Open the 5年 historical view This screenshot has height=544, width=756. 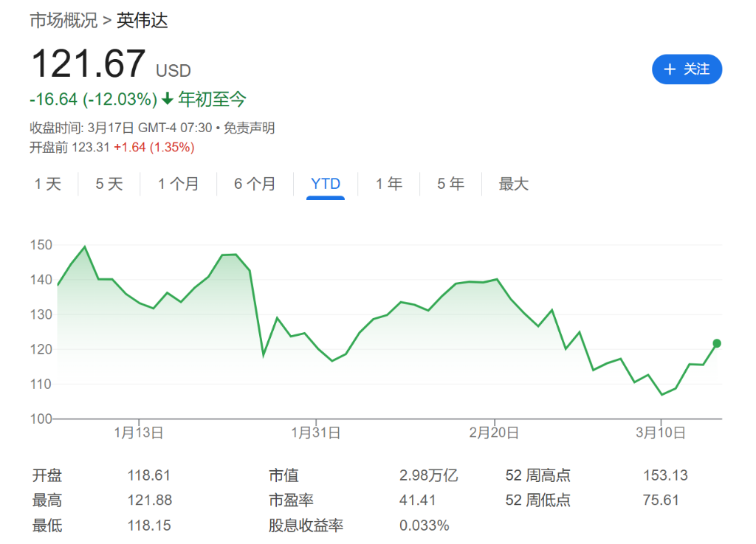(x=450, y=184)
